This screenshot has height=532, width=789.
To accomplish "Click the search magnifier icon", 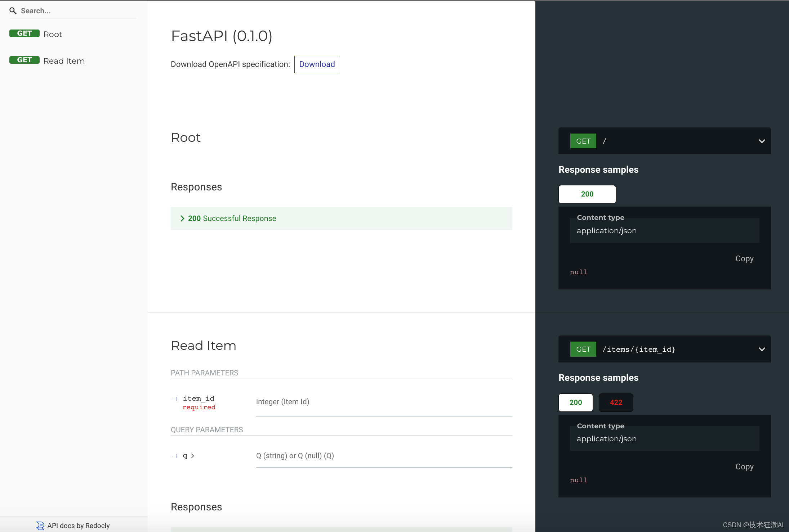I will (x=13, y=10).
